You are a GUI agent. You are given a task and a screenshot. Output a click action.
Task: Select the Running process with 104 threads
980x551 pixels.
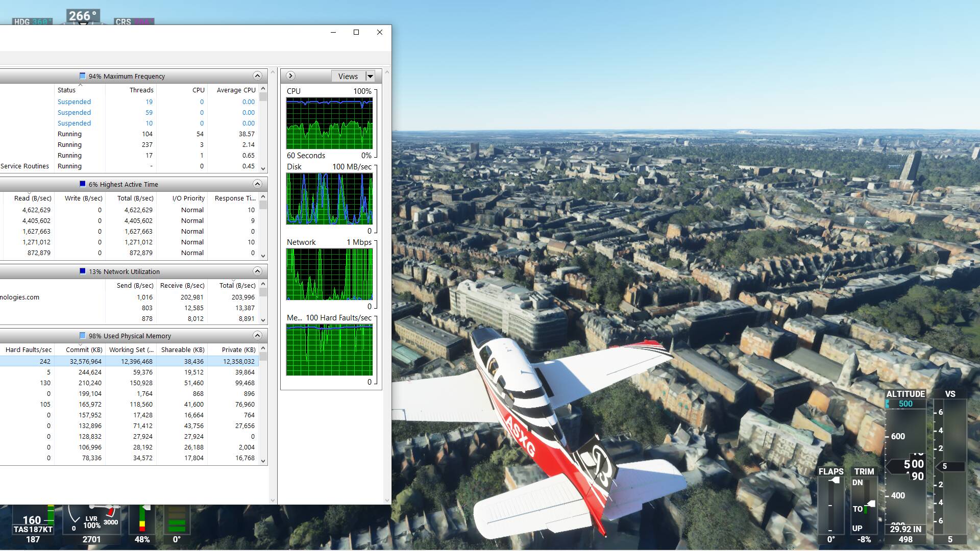[x=129, y=134]
